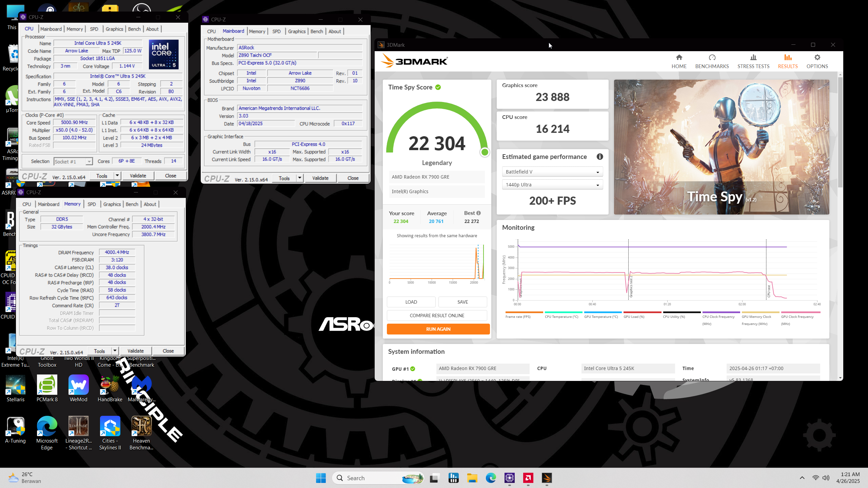Click the info icon next to Best score
The width and height of the screenshot is (868, 488).
pos(478,213)
